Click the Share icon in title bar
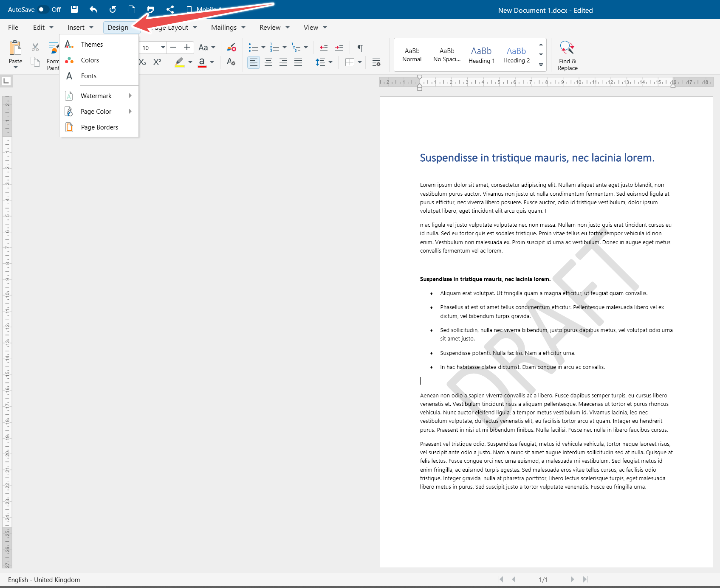Image resolution: width=720 pixels, height=588 pixels. coord(170,9)
